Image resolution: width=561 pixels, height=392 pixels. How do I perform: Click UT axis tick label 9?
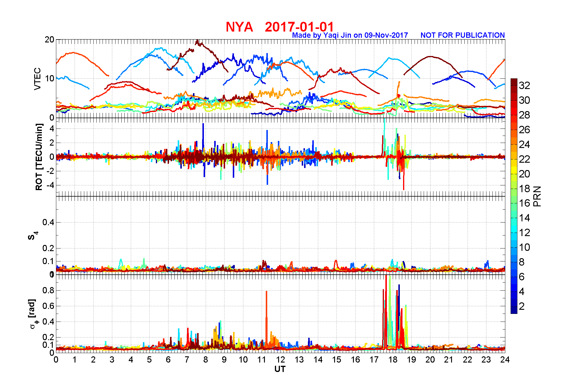coord(224,360)
